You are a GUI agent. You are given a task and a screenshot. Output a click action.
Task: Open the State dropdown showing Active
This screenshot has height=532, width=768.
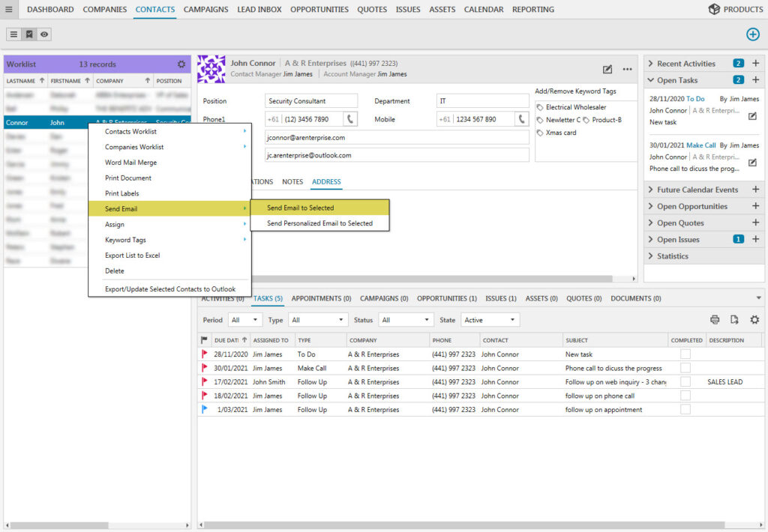pyautogui.click(x=490, y=320)
